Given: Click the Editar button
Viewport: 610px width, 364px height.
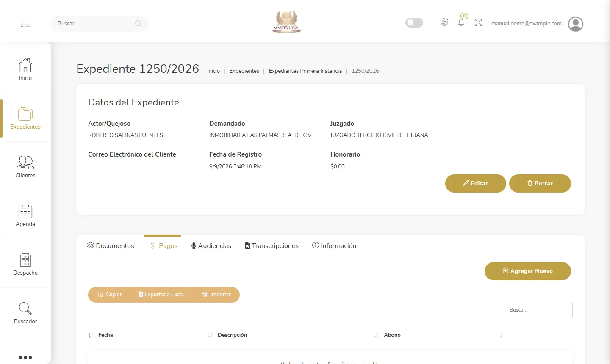Looking at the screenshot, I should tap(476, 183).
